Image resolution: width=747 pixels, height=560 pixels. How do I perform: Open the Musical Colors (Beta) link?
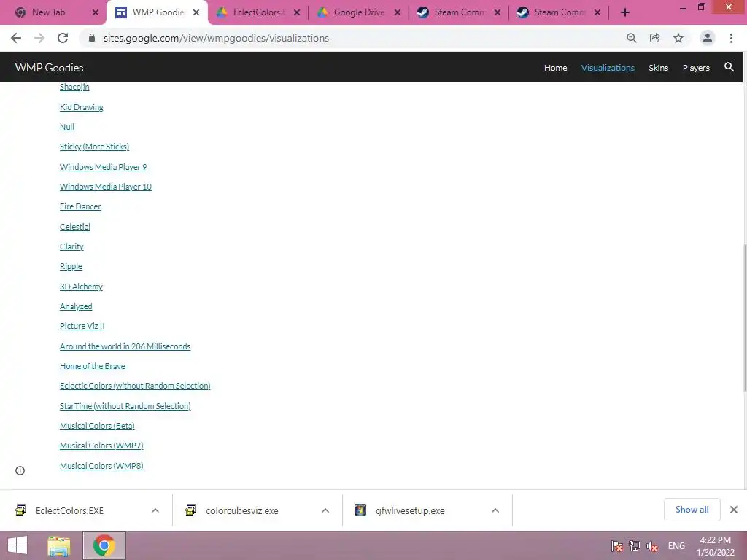97,426
